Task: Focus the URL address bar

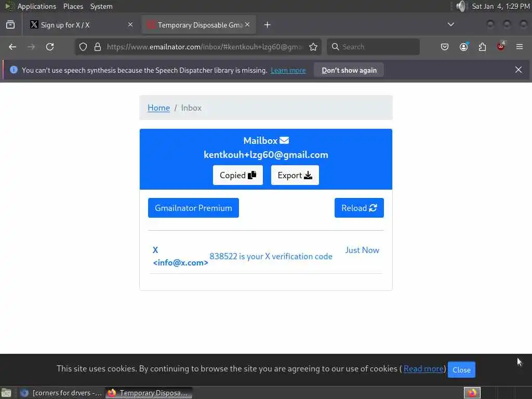Action: pyautogui.click(x=204, y=47)
